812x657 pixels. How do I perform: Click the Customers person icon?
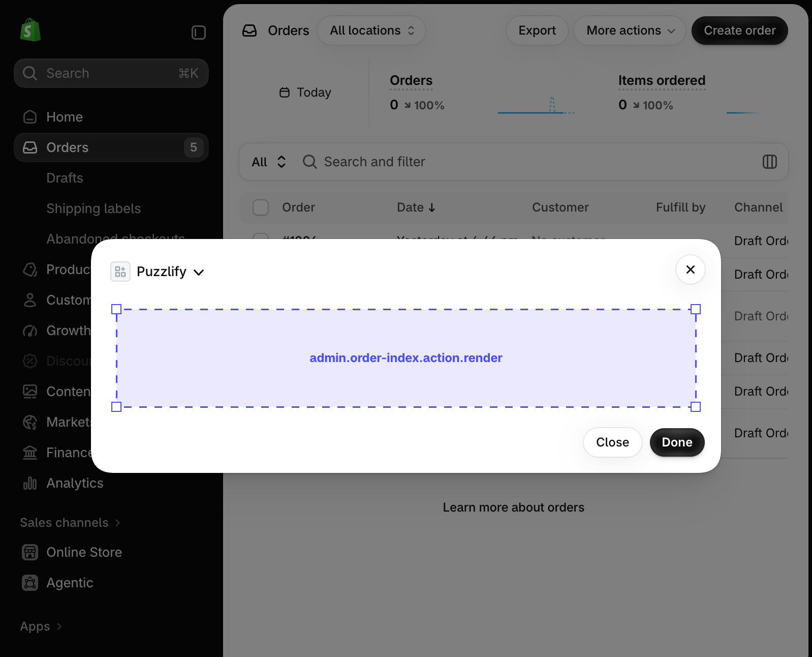pyautogui.click(x=30, y=300)
